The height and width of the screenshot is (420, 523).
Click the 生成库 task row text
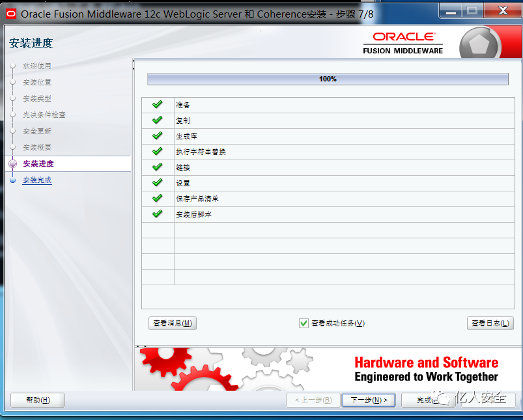(186, 136)
